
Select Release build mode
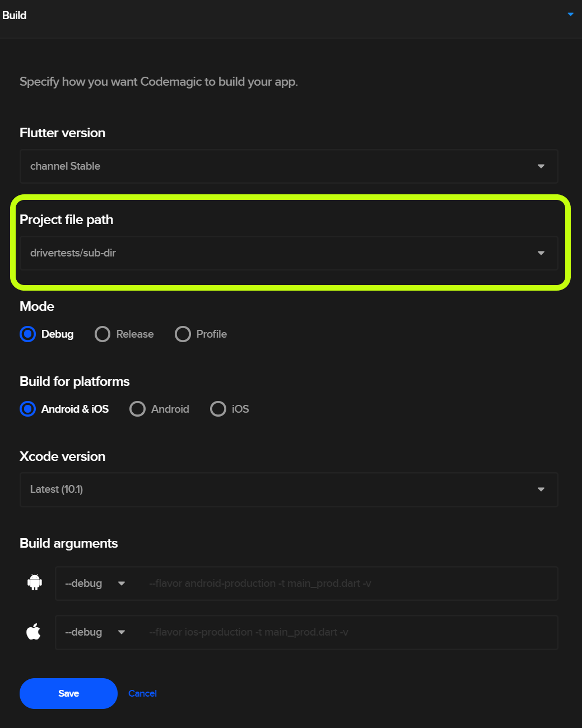(x=103, y=334)
